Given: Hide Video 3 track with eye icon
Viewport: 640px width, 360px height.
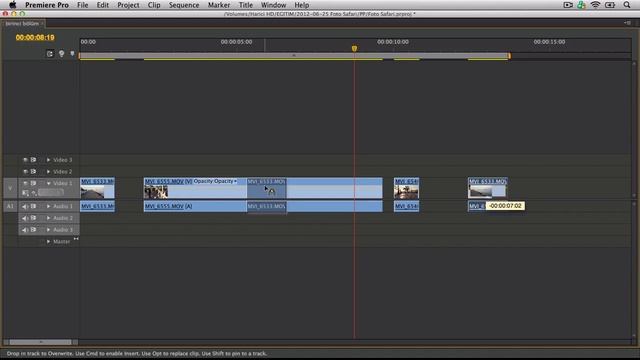Looking at the screenshot, I should tap(25, 160).
